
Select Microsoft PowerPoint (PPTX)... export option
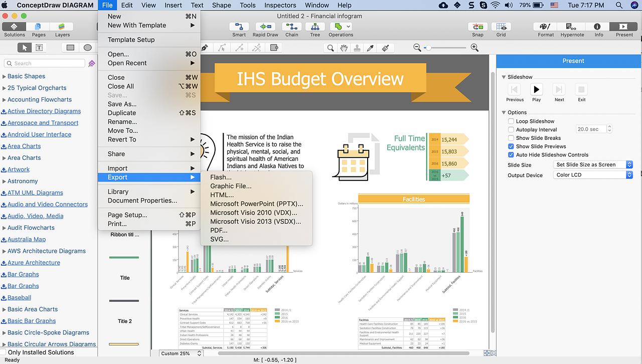[x=256, y=204]
